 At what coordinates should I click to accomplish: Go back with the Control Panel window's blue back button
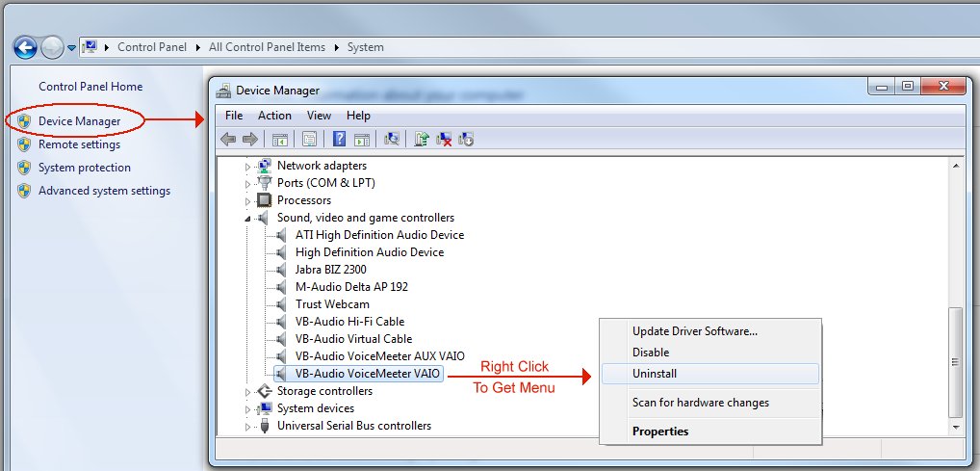(25, 47)
